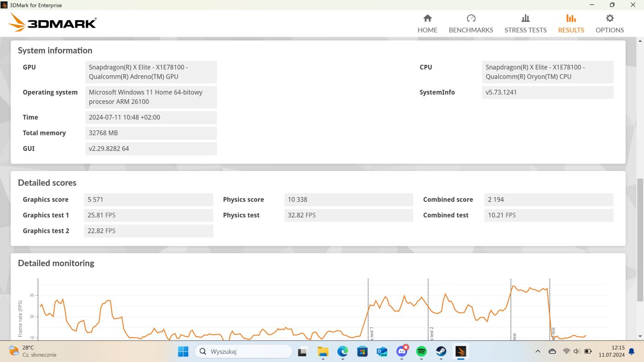Click the scrollbar up arrow
This screenshot has width=644, height=362.
point(640,42)
